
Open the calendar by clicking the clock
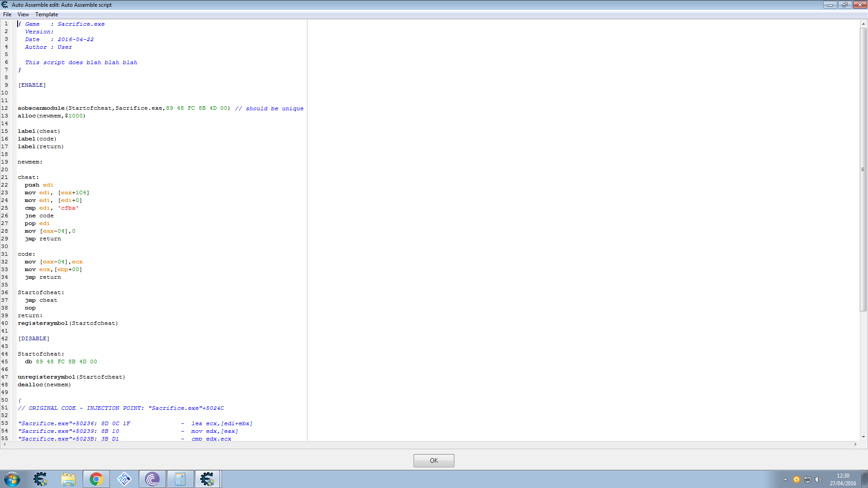[x=844, y=479]
